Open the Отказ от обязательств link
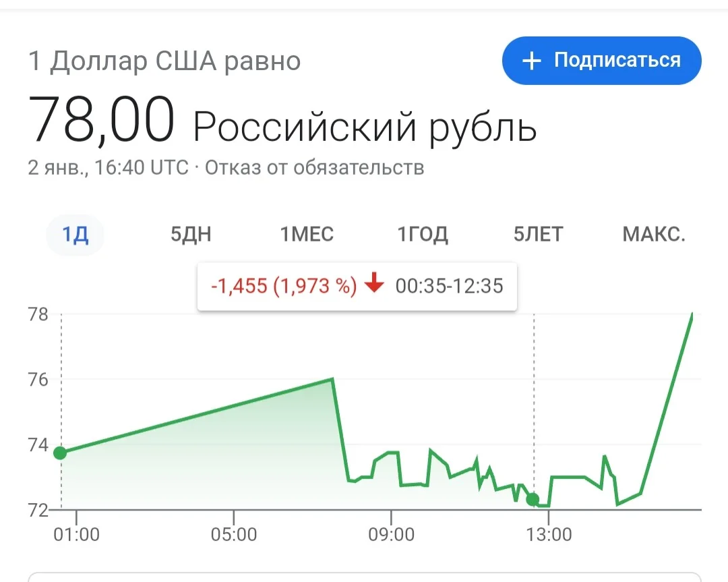728x582 pixels. [315, 168]
